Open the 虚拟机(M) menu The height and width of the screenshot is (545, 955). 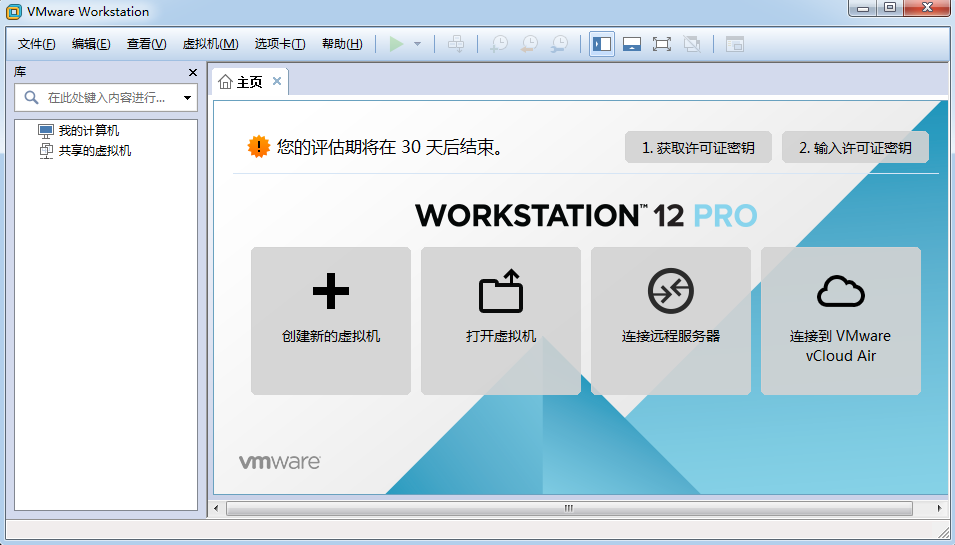pos(210,44)
